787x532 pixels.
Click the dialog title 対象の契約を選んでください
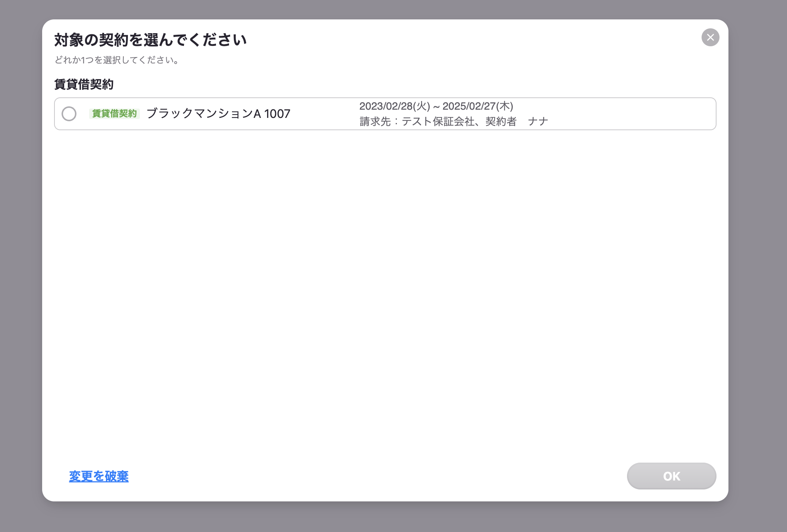point(150,40)
